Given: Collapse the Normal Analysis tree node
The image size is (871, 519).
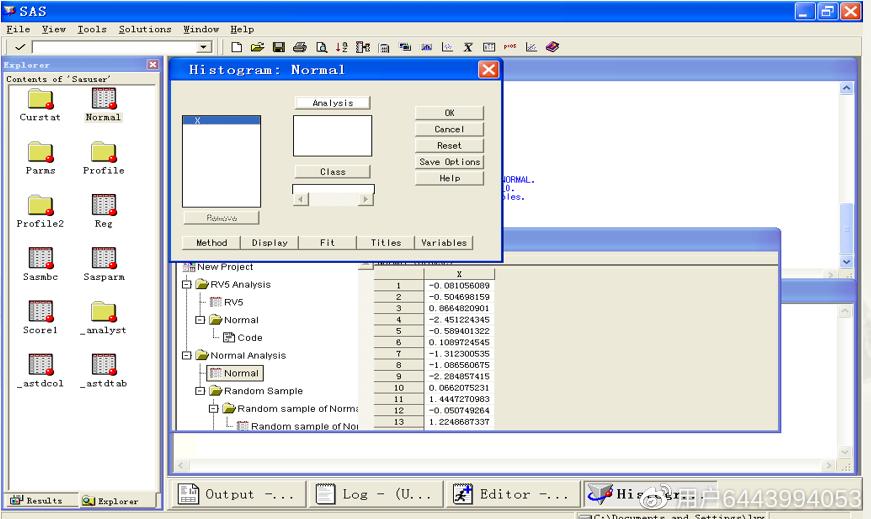Looking at the screenshot, I should point(187,356).
